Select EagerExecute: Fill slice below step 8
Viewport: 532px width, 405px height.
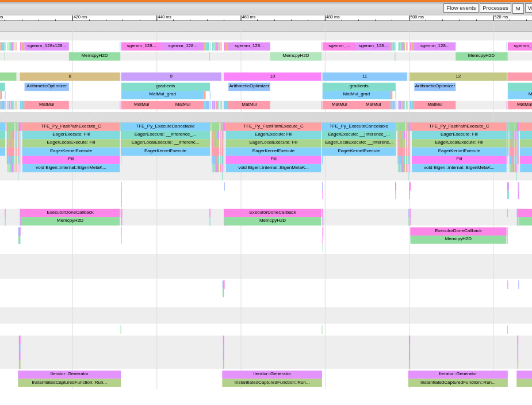click(x=71, y=134)
